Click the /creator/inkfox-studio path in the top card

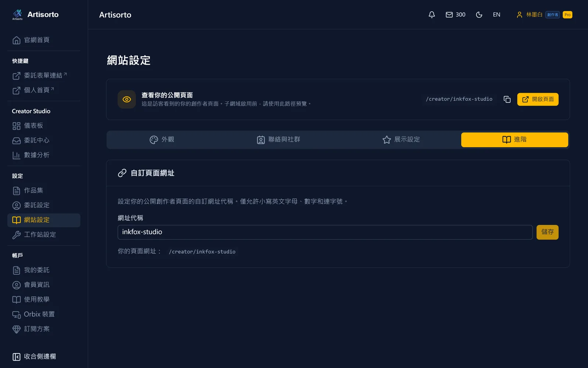pyautogui.click(x=459, y=99)
